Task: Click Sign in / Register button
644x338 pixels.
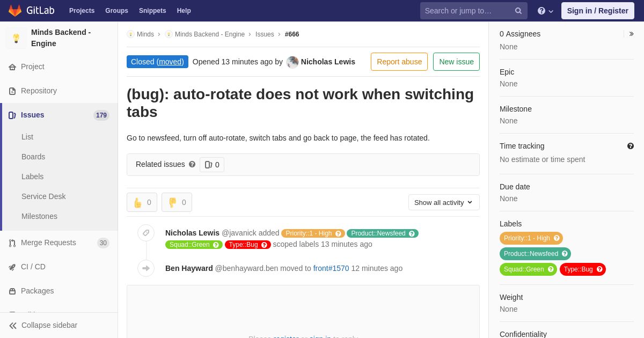Action: pos(598,11)
